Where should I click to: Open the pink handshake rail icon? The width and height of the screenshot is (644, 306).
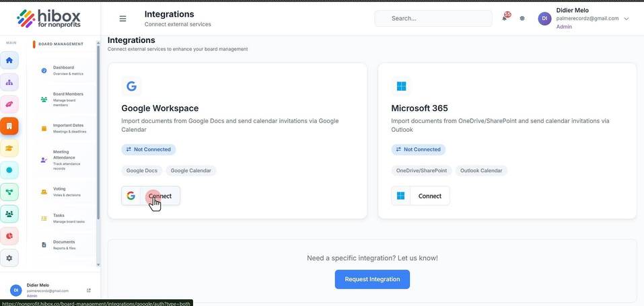click(x=9, y=104)
